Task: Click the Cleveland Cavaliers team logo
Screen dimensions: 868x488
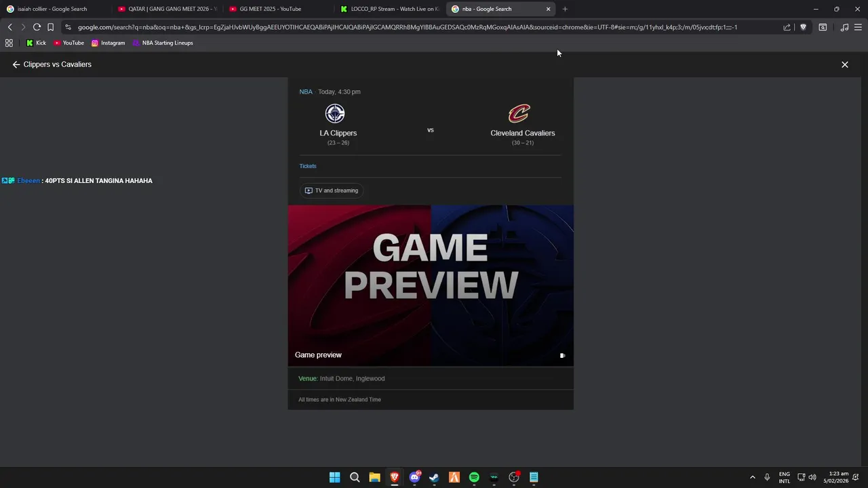Action: click(x=519, y=113)
